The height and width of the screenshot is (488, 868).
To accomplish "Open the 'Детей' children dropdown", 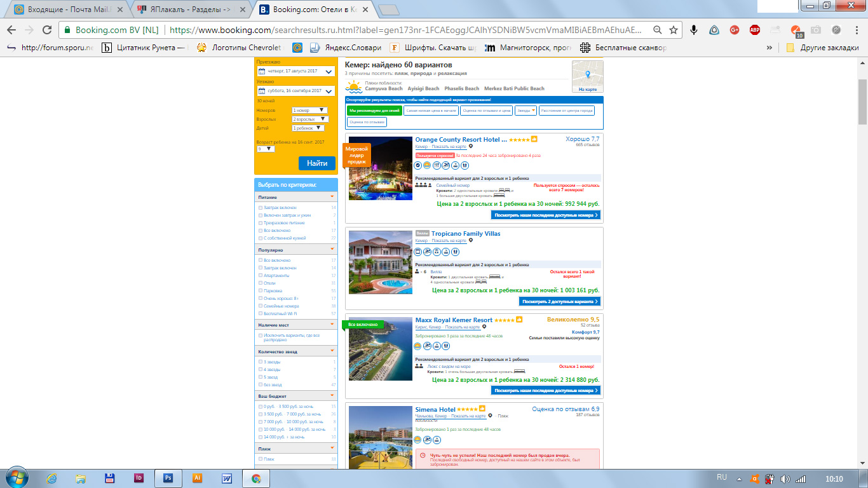I will tap(308, 128).
